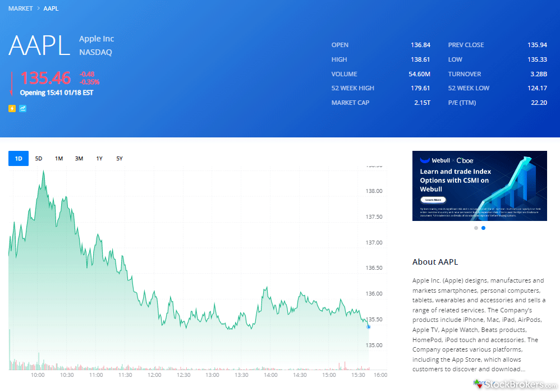Select the 5Y timeframe
The width and height of the screenshot is (560, 392).
click(120, 158)
